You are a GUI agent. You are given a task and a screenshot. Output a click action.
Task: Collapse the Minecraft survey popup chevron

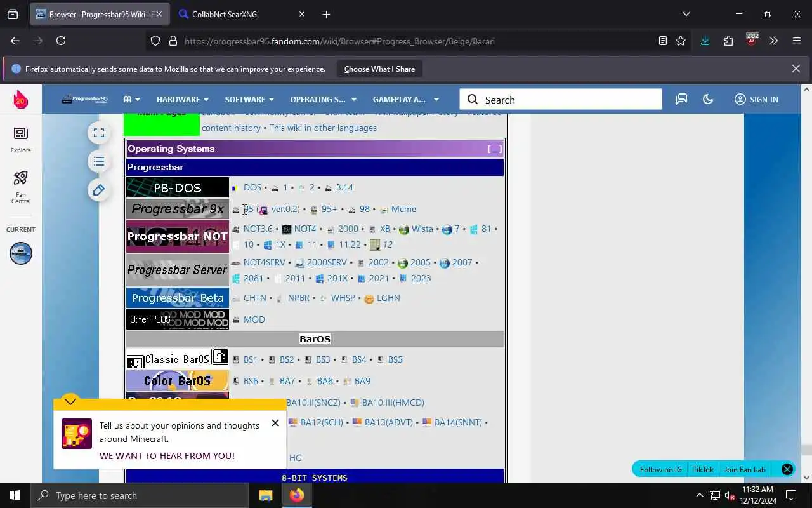pos(70,401)
